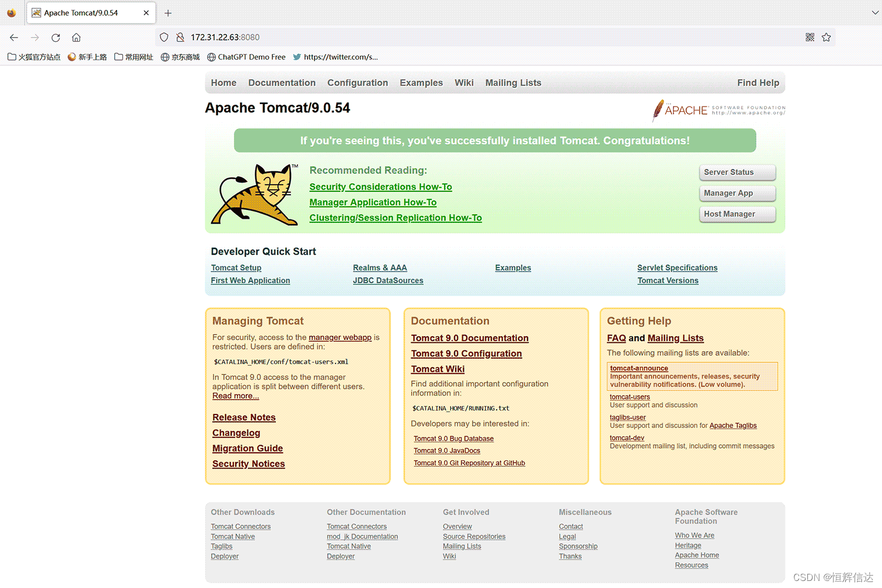882x588 pixels.
Task: Open the list all tabs chevron
Action: pos(875,12)
